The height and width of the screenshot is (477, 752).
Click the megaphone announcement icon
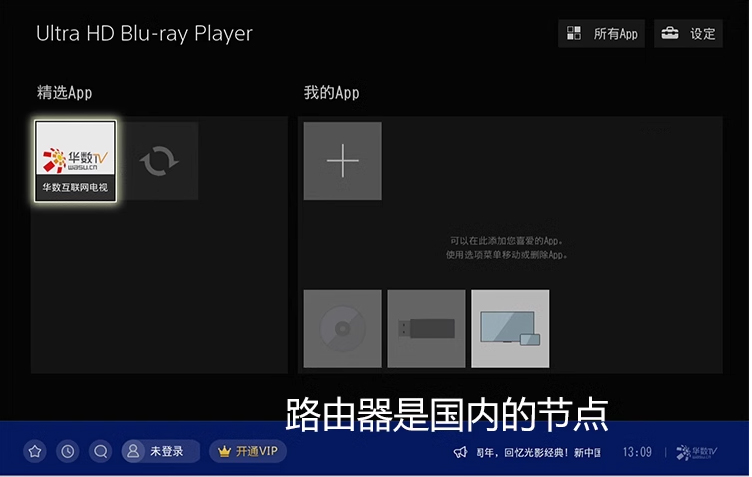460,452
